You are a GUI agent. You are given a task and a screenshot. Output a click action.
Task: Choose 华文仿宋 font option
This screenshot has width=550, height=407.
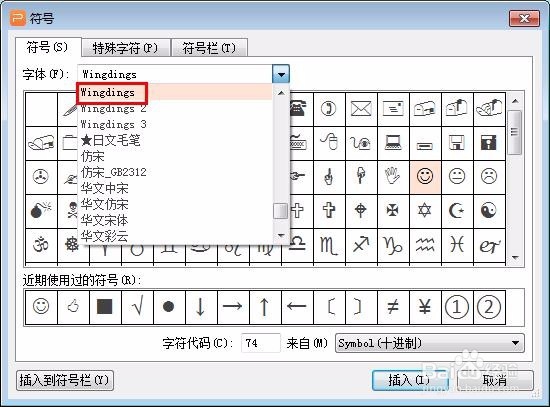[175, 205]
